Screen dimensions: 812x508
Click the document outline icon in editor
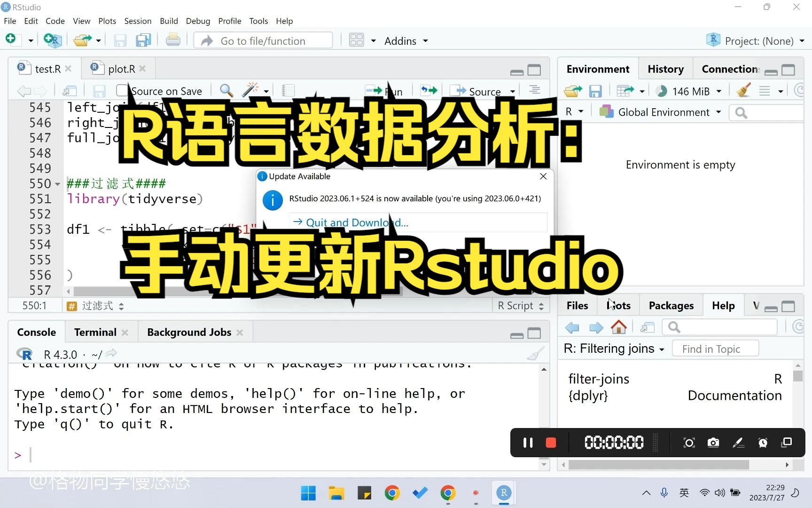(534, 90)
